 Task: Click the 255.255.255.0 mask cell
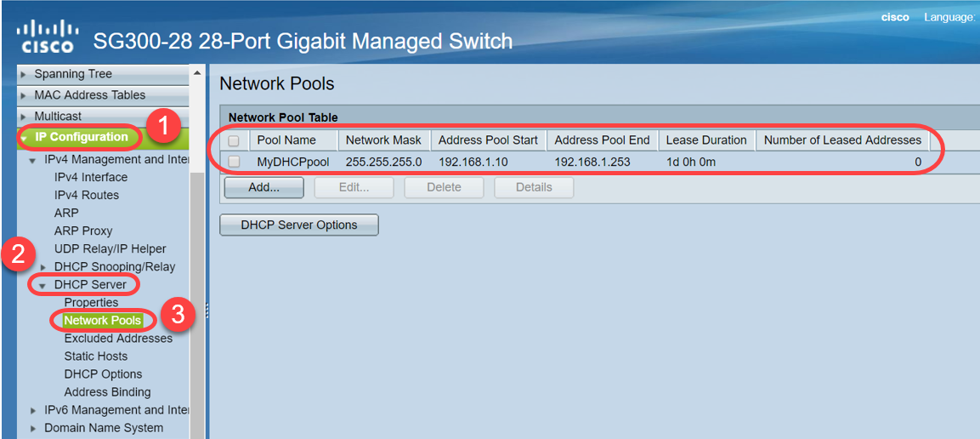click(x=383, y=162)
